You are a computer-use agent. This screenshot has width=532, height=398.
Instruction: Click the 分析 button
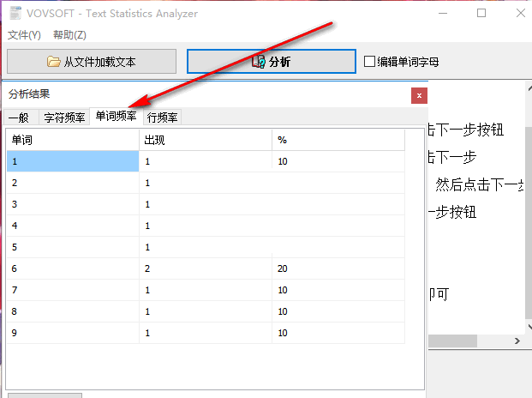pyautogui.click(x=271, y=62)
